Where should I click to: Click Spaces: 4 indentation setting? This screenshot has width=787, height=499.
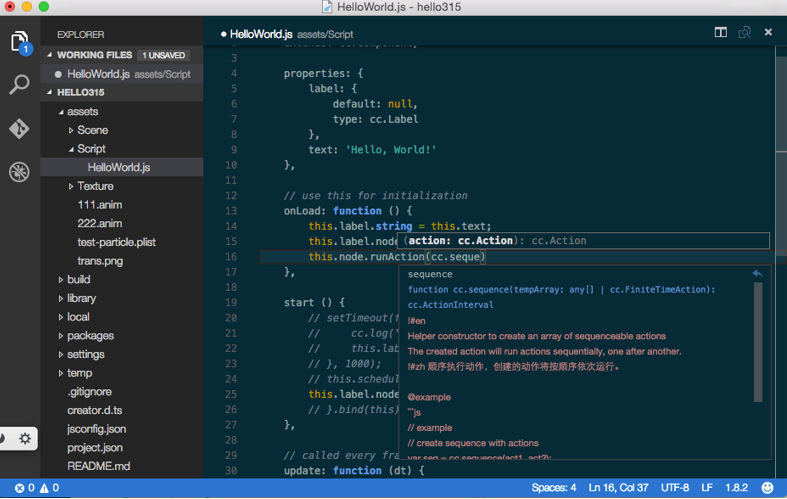(x=554, y=488)
